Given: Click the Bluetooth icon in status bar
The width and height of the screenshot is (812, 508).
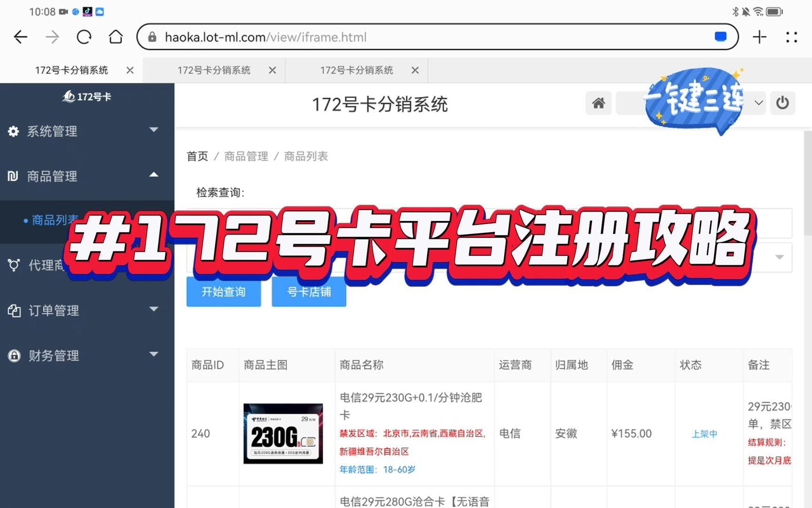Looking at the screenshot, I should [735, 12].
